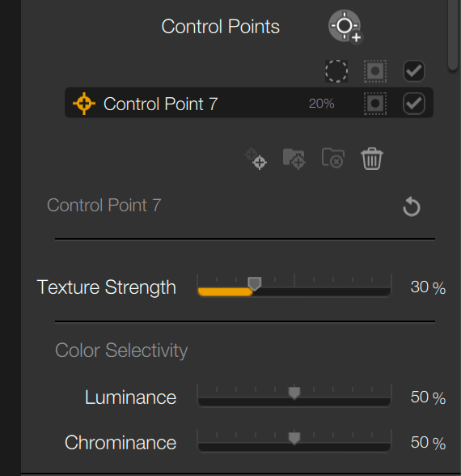Ungroup control points with the folder-x icon
Viewport: 461px width, 476px height.
click(x=333, y=159)
